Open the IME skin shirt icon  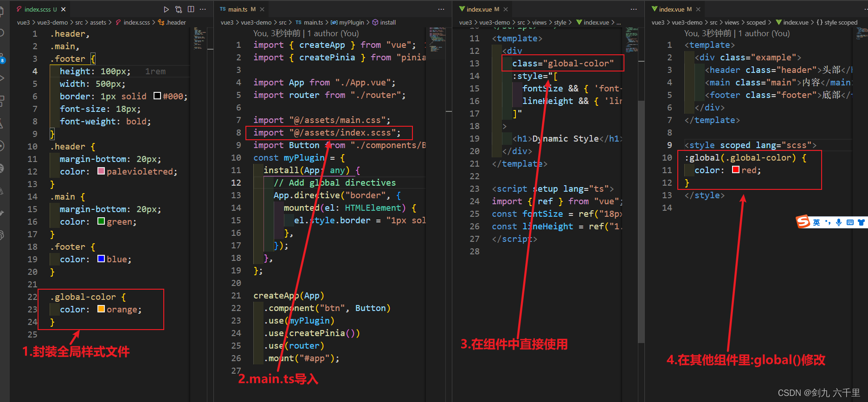tap(862, 222)
